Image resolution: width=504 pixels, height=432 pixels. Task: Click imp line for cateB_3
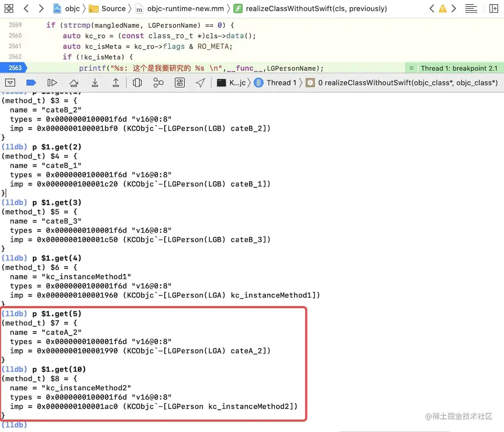coord(140,240)
